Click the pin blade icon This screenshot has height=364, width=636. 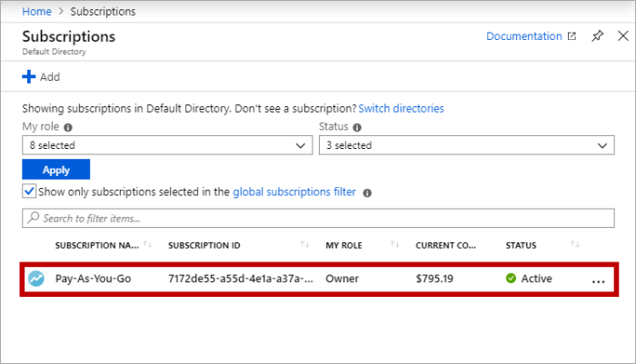pos(597,36)
